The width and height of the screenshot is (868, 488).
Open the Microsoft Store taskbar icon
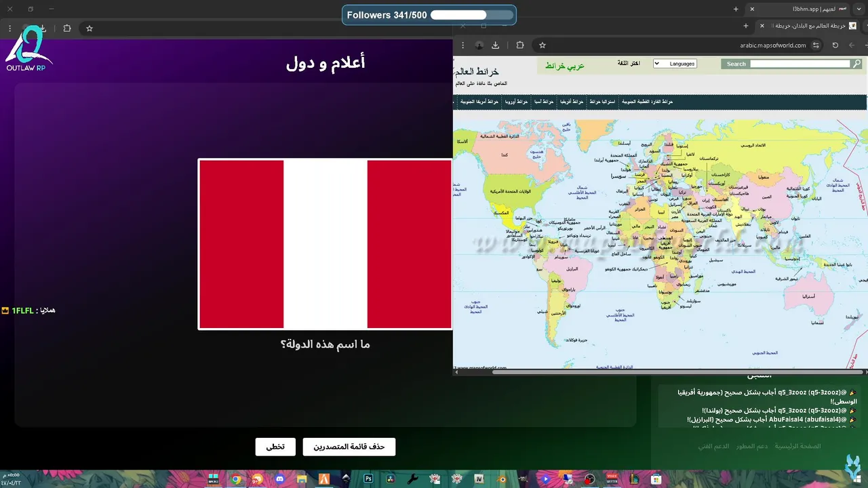(656, 479)
